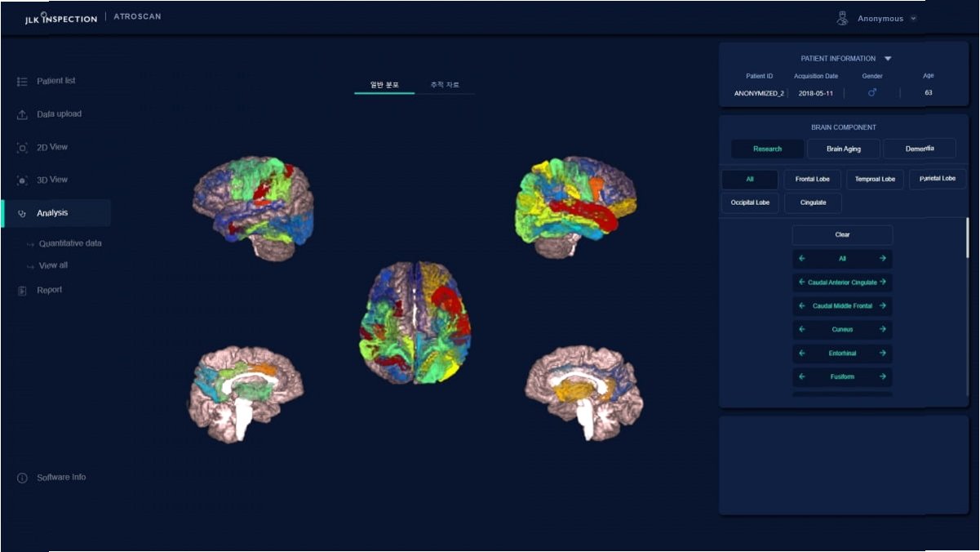Click left arrow beside Caudal Anterior Cingulate

click(x=801, y=283)
